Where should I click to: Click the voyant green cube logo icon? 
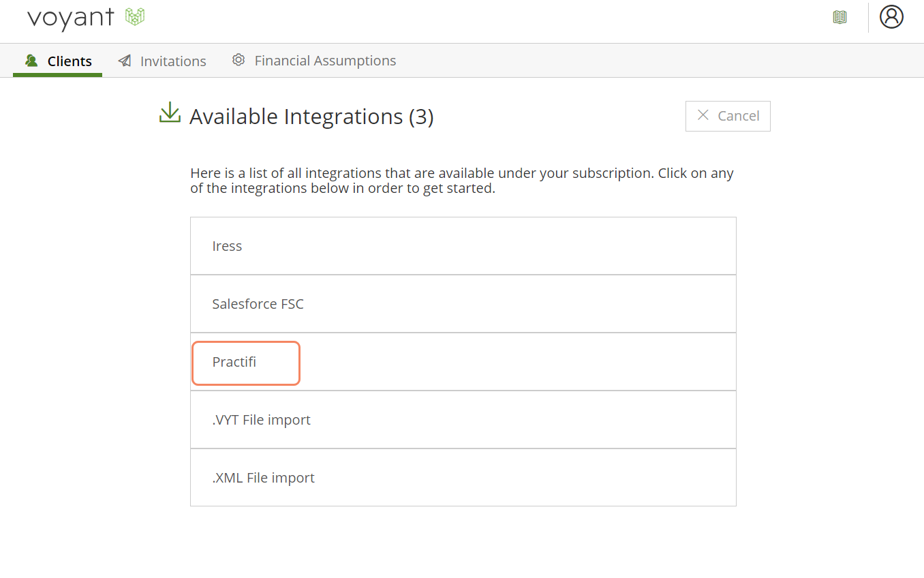pos(135,17)
